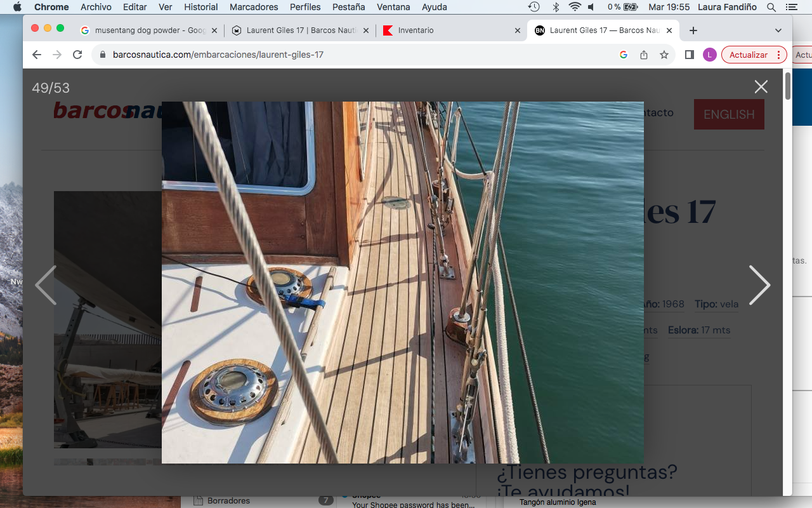Open the share page icon in address bar

(644, 55)
